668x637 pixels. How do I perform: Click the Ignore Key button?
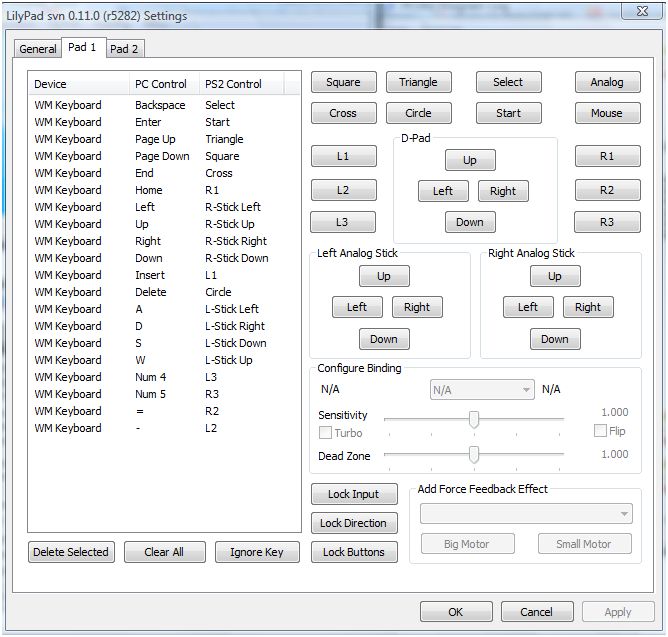pos(257,552)
